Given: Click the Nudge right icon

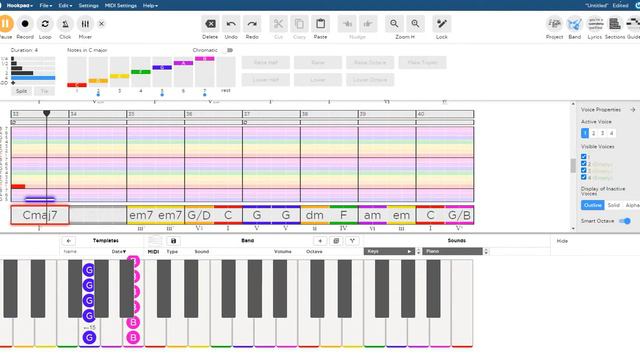Looking at the screenshot, I should [x=368, y=24].
